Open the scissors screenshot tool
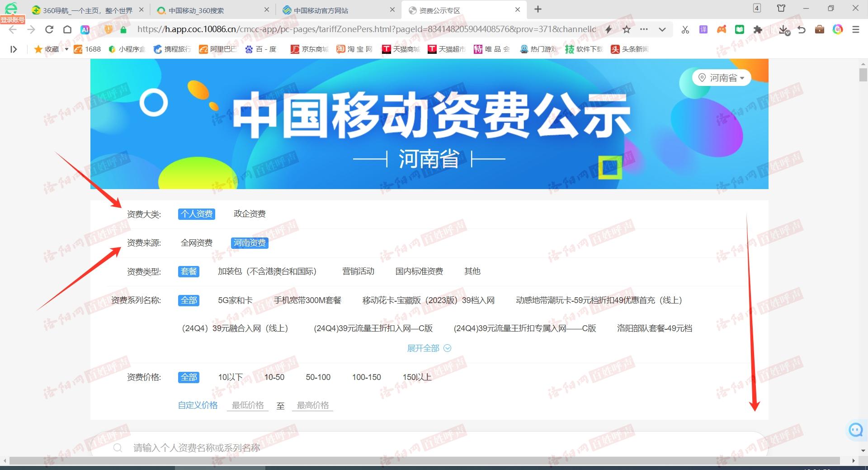 tap(685, 29)
